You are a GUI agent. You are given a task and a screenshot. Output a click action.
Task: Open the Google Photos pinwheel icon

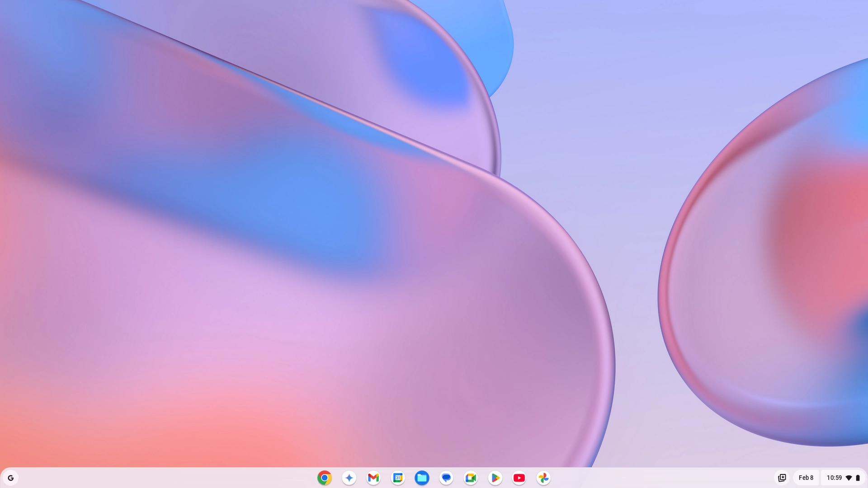pos(543,478)
